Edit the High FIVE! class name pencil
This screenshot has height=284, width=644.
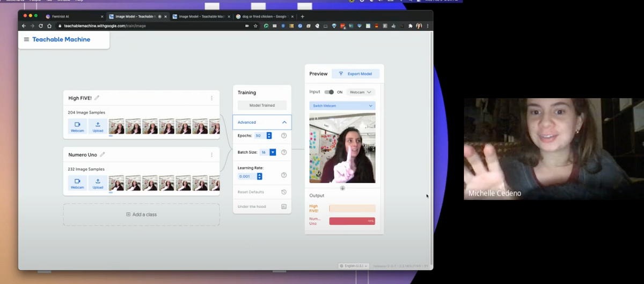click(97, 98)
